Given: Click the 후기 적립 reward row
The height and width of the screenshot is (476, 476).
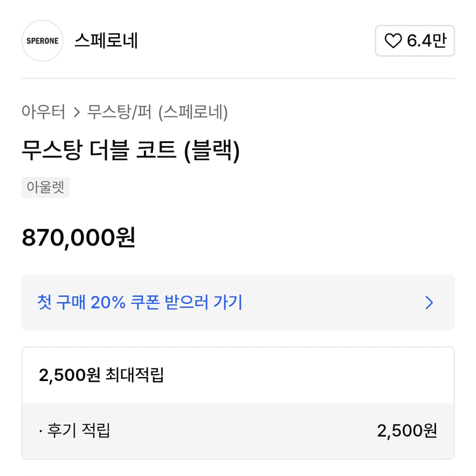Looking at the screenshot, I should 76,430.
